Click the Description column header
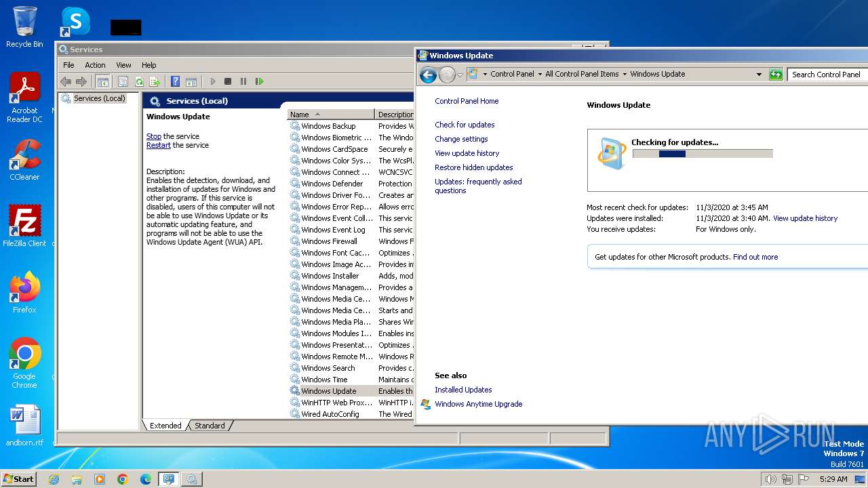Screen dimensions: 868x488 click(x=395, y=115)
